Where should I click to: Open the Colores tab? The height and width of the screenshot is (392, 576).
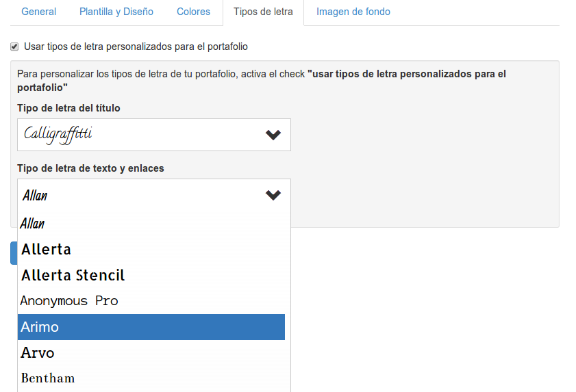pos(194,12)
